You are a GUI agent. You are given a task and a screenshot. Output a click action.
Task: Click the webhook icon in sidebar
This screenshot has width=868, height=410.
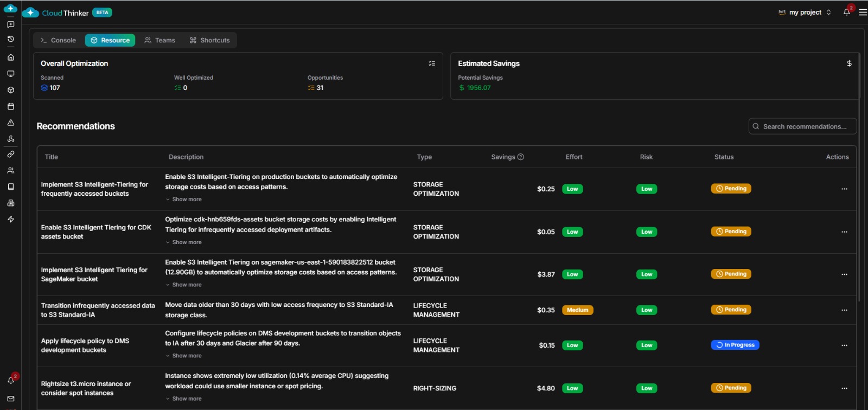tap(10, 139)
